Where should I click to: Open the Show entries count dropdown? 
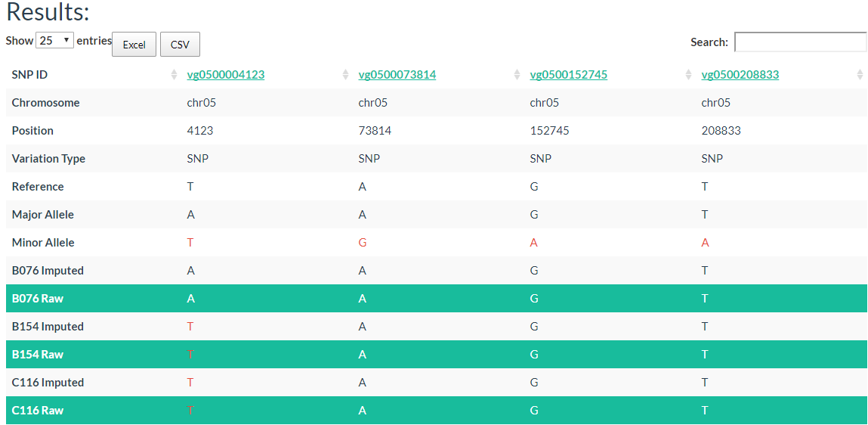click(54, 40)
